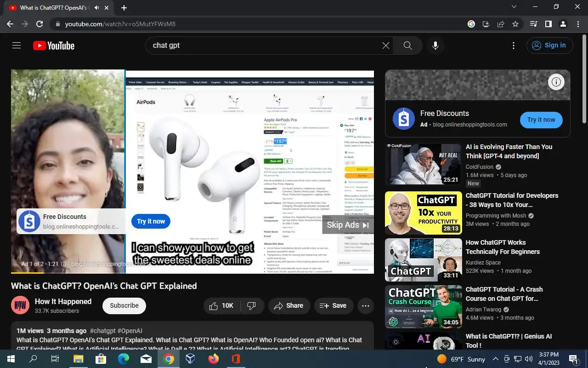Open title 'ChatGPT Tutorial for Developers'
This screenshot has height=368, width=588.
tap(512, 200)
